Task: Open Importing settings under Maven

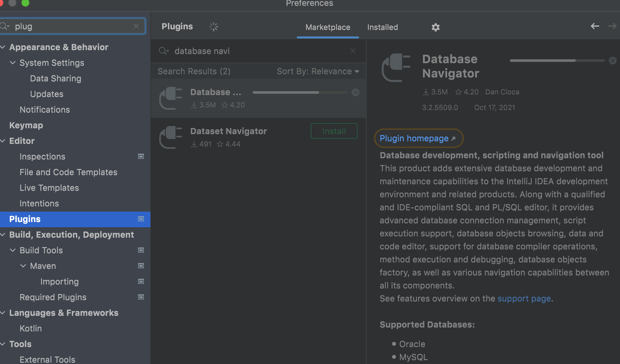Action: tap(60, 282)
